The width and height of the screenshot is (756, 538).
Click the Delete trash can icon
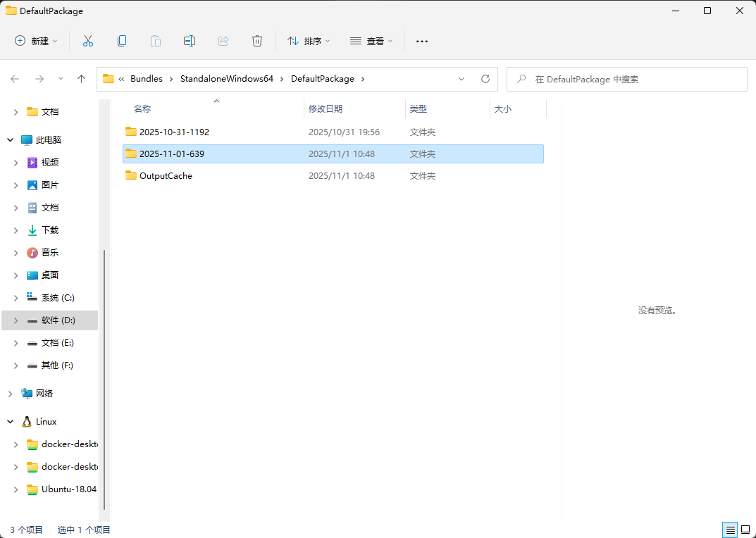[257, 41]
